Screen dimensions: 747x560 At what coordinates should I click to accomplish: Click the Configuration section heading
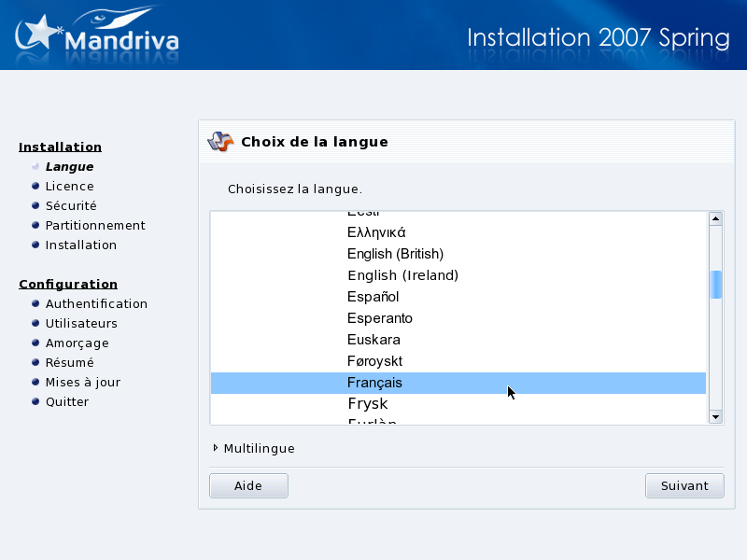pyautogui.click(x=68, y=284)
